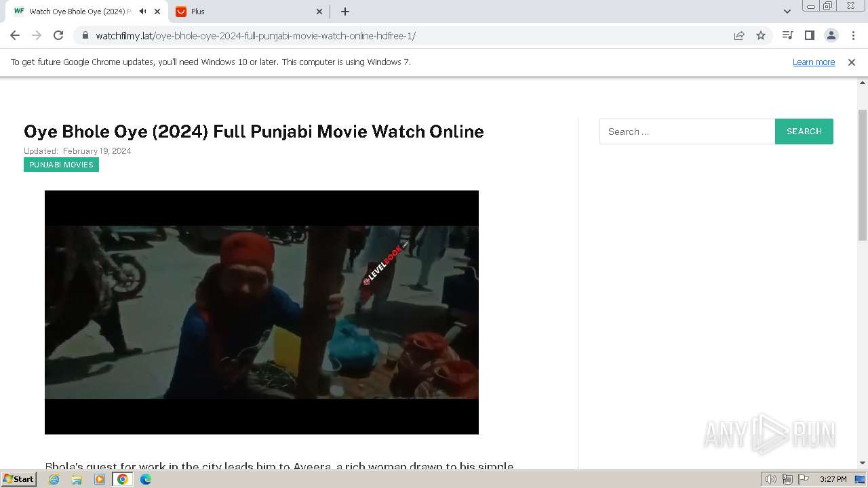Viewport: 868px width, 488px height.
Task: Click the show desktop monitor icon in tray
Action: pyautogui.click(x=861, y=479)
